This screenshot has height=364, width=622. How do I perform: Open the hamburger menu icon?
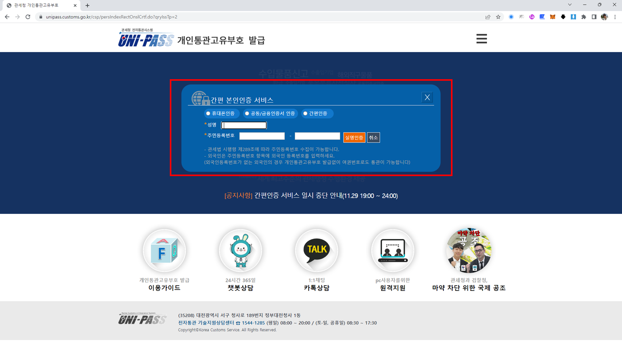pyautogui.click(x=481, y=39)
